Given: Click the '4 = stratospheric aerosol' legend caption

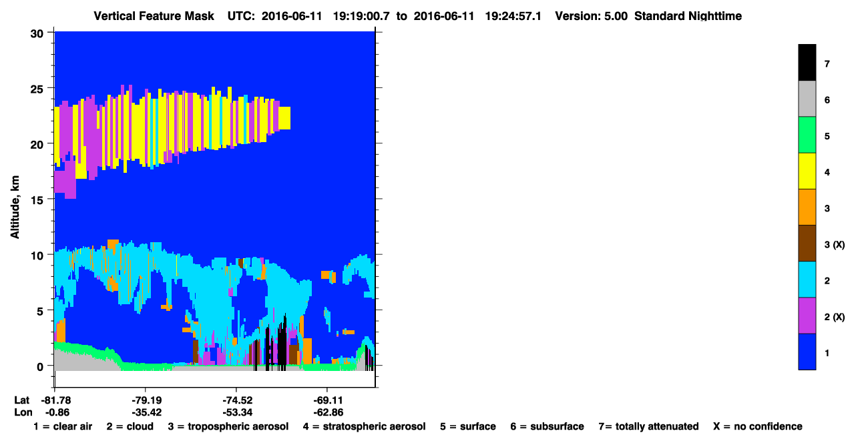Looking at the screenshot, I should (364, 426).
